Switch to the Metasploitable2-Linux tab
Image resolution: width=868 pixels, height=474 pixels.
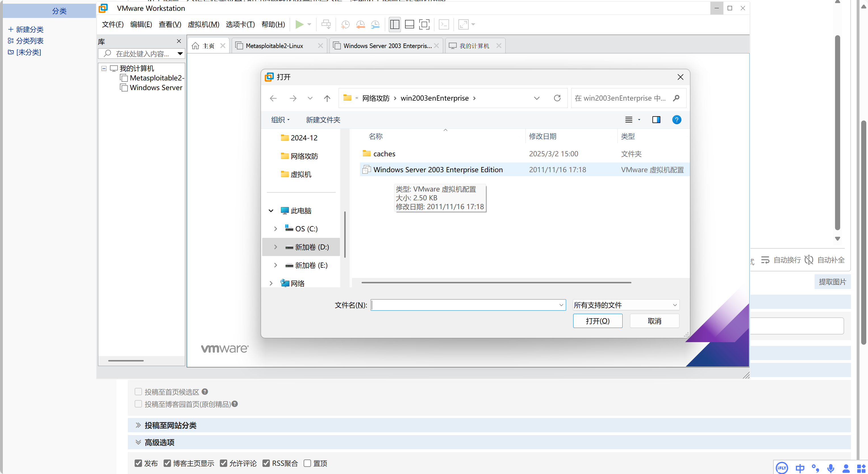[x=274, y=46]
